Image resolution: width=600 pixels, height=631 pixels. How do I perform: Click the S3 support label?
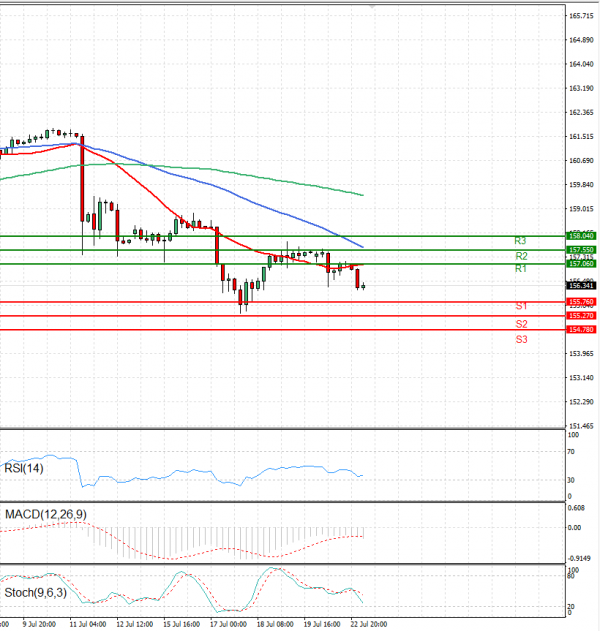click(x=522, y=339)
